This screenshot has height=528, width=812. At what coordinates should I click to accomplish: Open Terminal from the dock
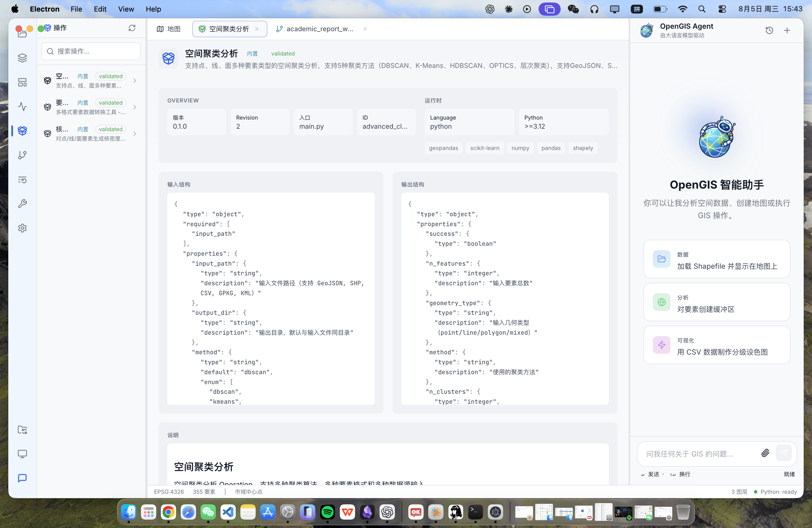[475, 512]
